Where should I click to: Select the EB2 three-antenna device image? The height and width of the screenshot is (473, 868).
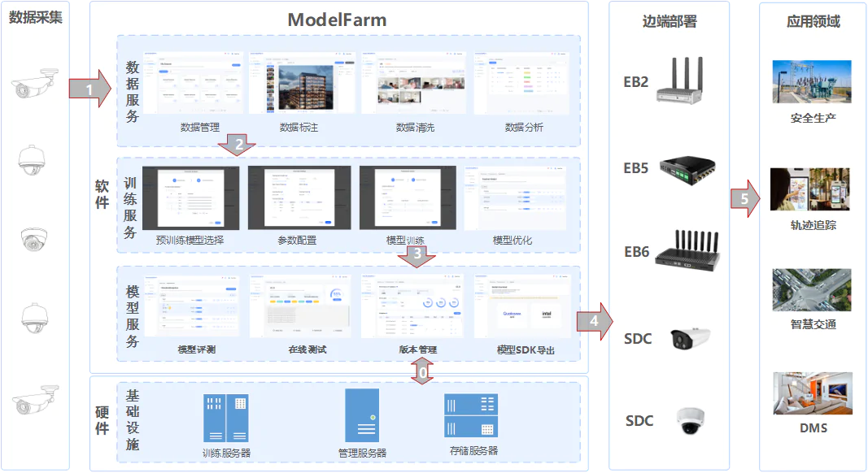click(680, 80)
